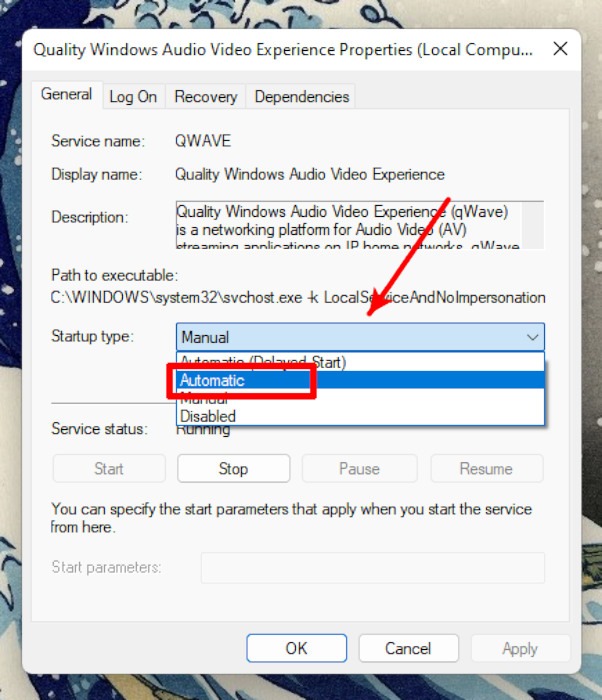Choose Disabled startup option
The image size is (602, 700).
360,416
